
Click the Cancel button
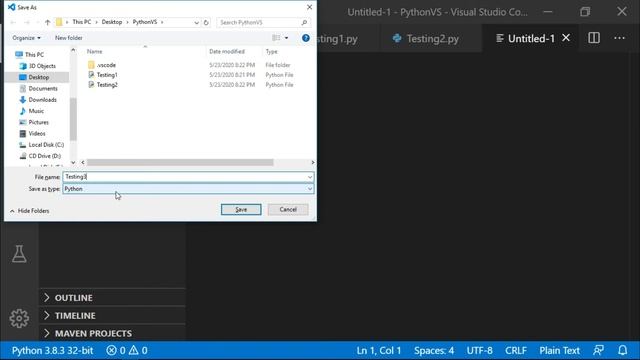[288, 209]
